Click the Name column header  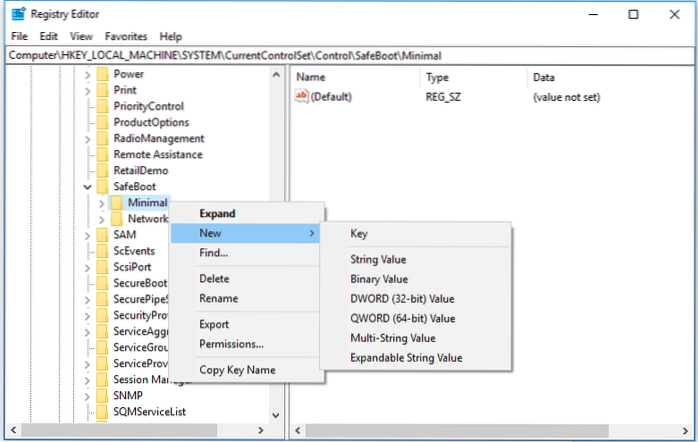coord(312,77)
